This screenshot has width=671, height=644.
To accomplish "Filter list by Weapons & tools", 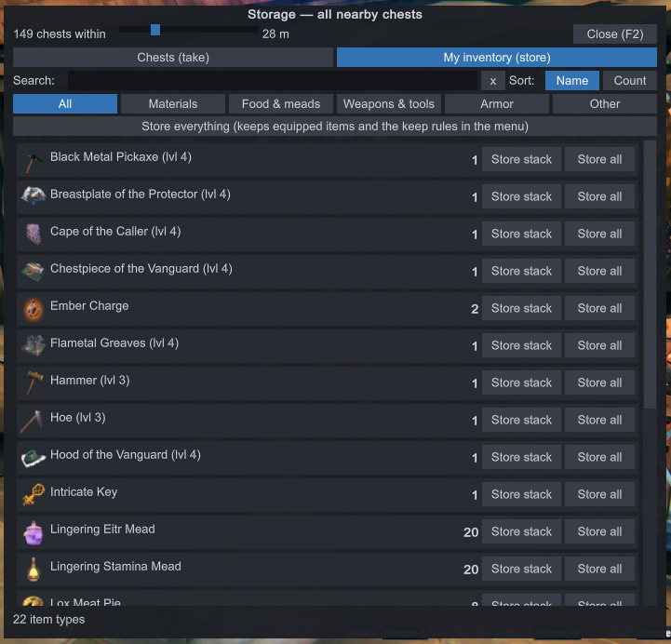I will pos(389,104).
